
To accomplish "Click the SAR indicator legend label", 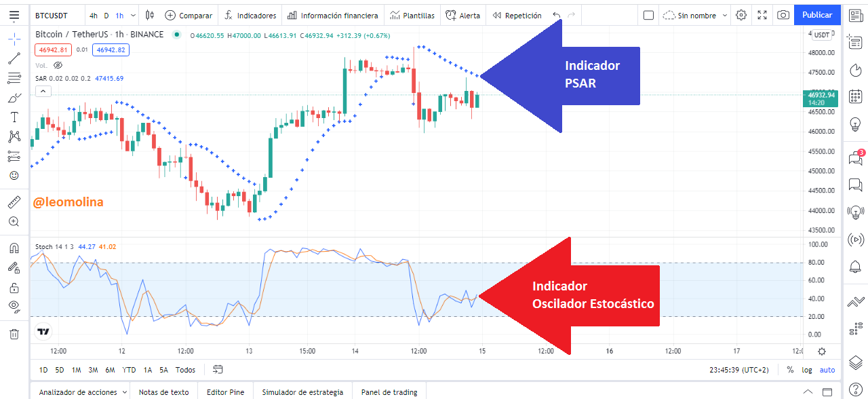I will [63, 78].
